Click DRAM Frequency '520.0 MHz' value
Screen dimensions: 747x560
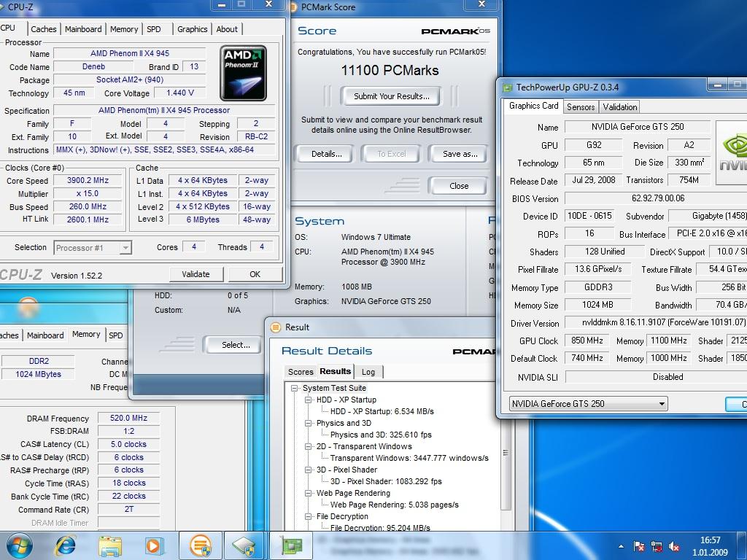128,418
